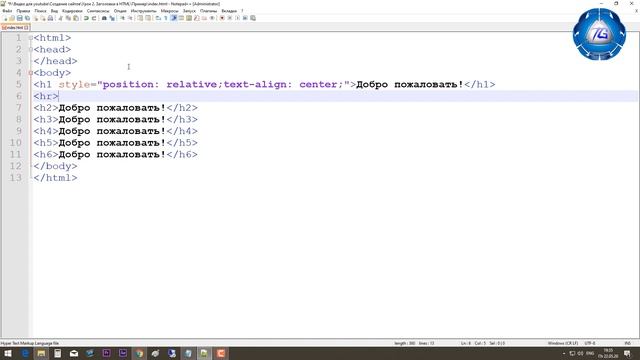This screenshot has height=360, width=640.
Task: Zoom out with the toolbar icon
Action: [x=131, y=18]
